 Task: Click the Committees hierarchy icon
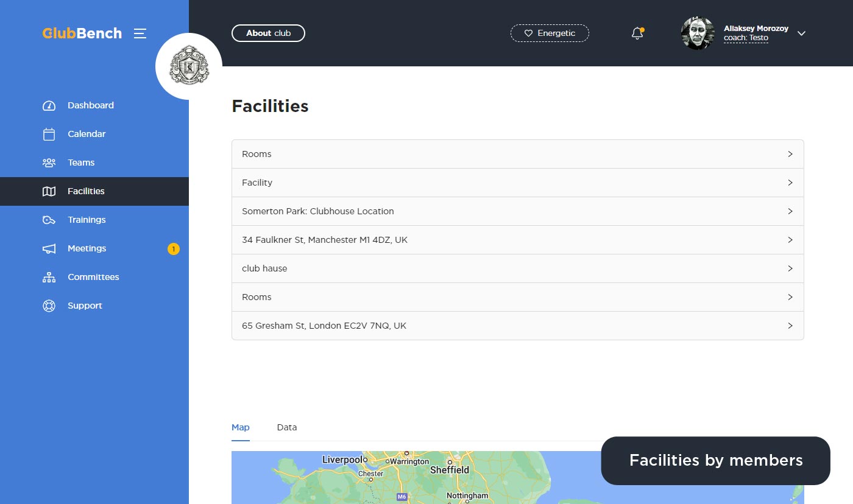tap(49, 278)
